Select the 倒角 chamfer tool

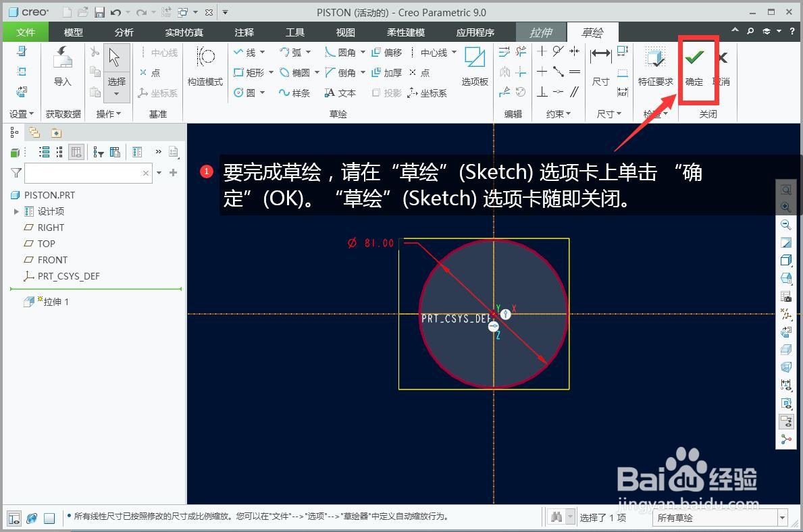[x=340, y=73]
